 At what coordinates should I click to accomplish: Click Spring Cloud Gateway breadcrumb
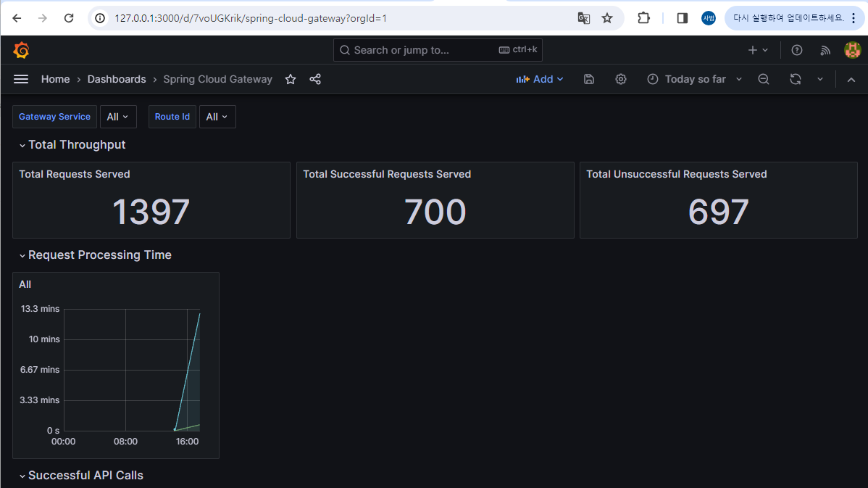pos(217,79)
